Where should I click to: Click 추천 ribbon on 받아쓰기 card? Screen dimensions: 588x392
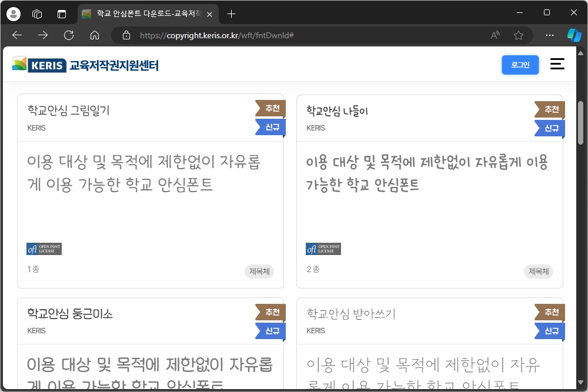tap(550, 312)
